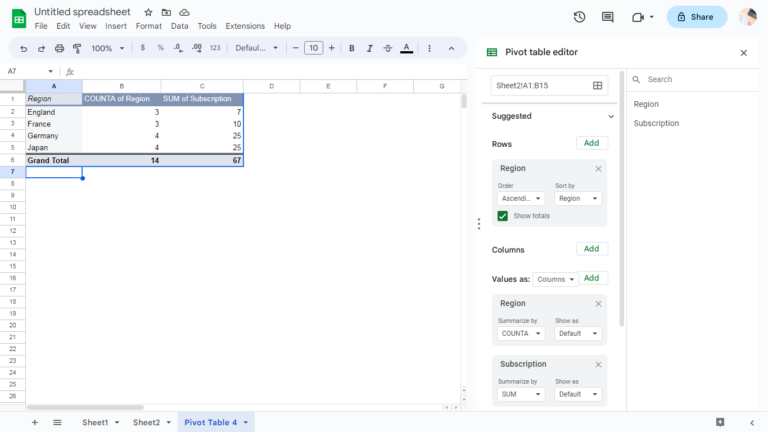Image resolution: width=768 pixels, height=432 pixels.
Task: Remove the Subscription value field
Action: point(598,364)
